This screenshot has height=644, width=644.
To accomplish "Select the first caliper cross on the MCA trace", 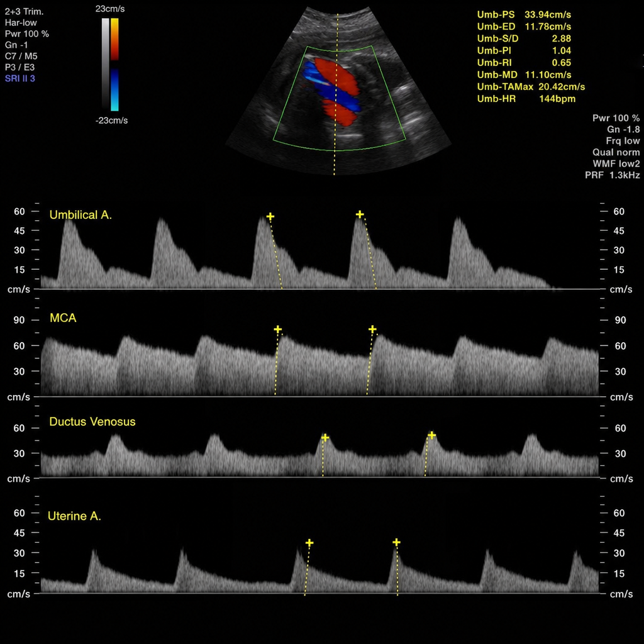I will (x=277, y=329).
